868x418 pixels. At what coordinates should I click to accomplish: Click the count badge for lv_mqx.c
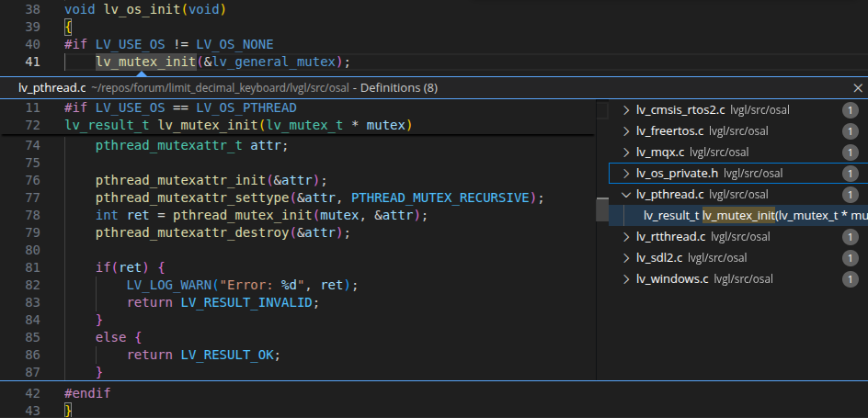point(851,153)
